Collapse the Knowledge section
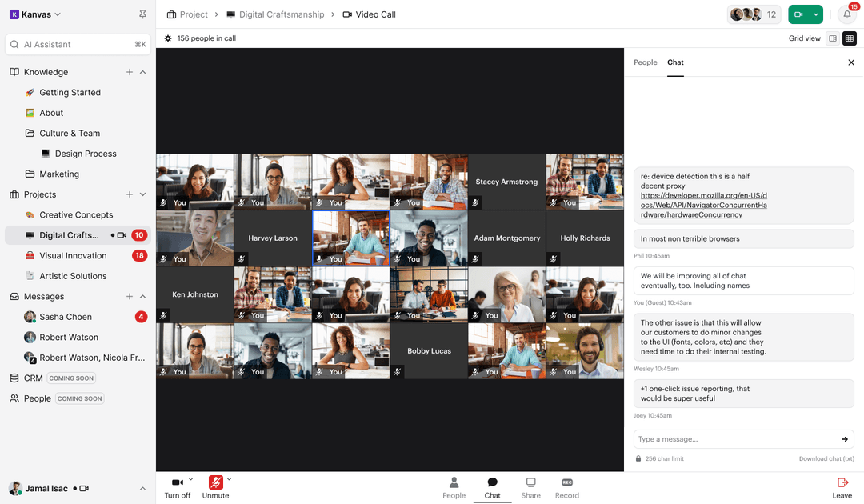Viewport: 864px width, 504px height. [142, 71]
